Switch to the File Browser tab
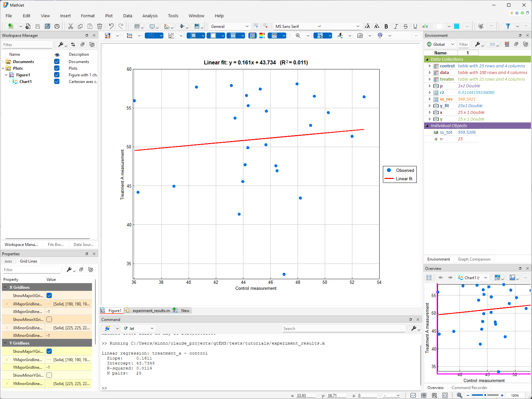This screenshot has width=532, height=399. click(x=55, y=244)
